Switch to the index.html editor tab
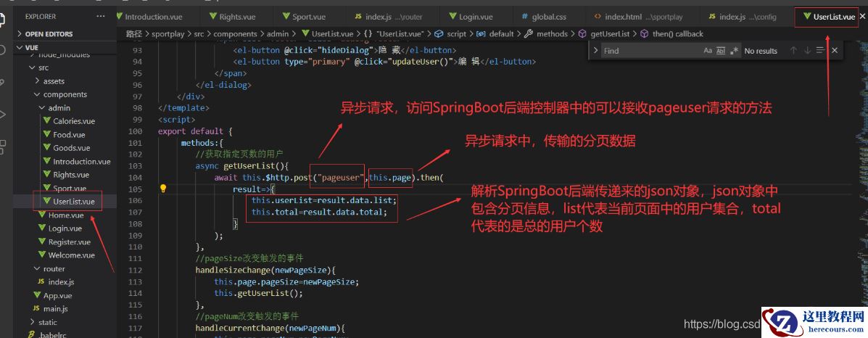 click(x=642, y=17)
